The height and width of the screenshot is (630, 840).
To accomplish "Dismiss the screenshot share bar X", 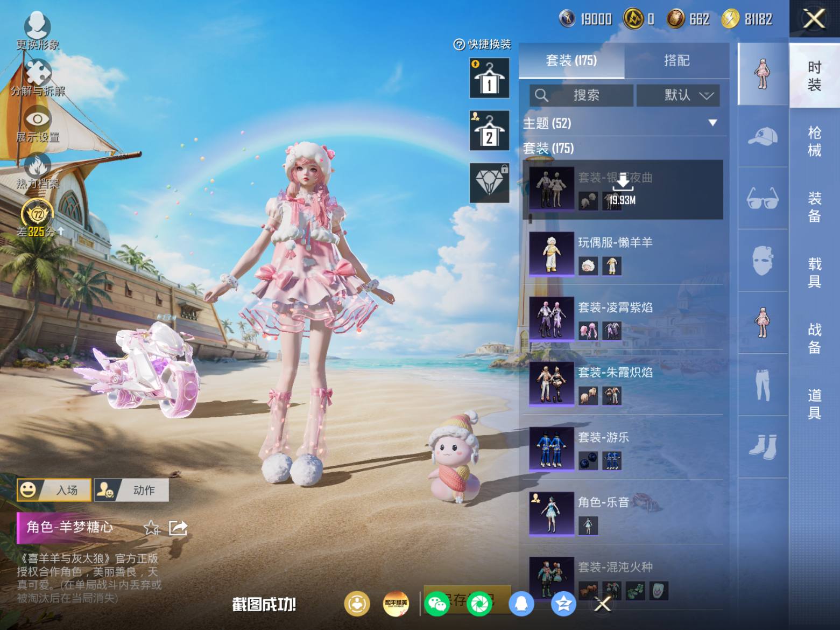I will 602,604.
